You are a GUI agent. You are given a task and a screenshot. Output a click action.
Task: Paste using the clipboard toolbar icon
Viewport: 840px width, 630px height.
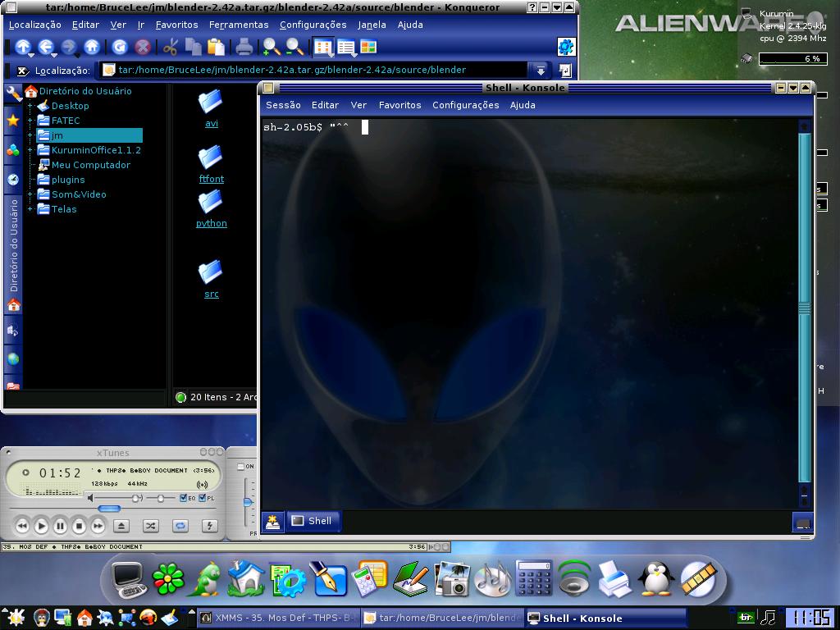216,48
